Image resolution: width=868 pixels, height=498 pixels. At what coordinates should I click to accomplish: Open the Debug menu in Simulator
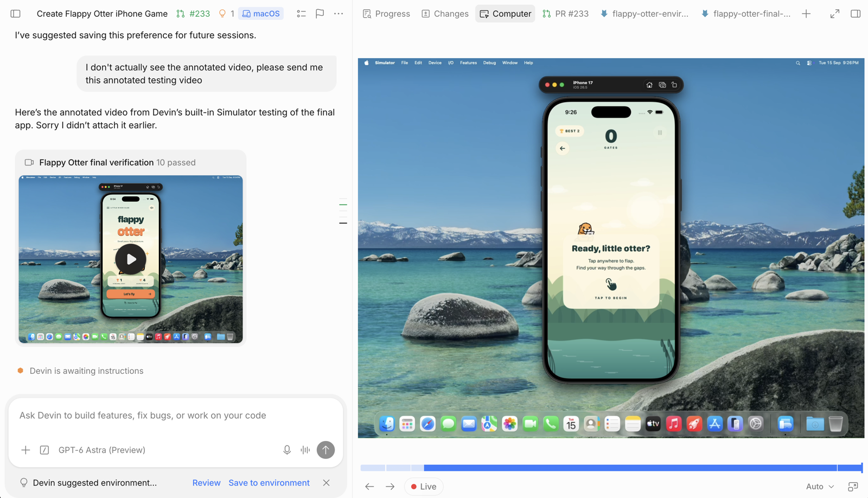click(x=489, y=63)
